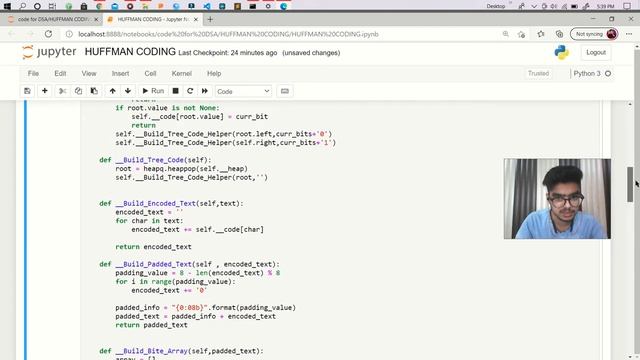Interrupt the kernel with the stop icon
Screen dimensions: 640x360
click(176, 91)
